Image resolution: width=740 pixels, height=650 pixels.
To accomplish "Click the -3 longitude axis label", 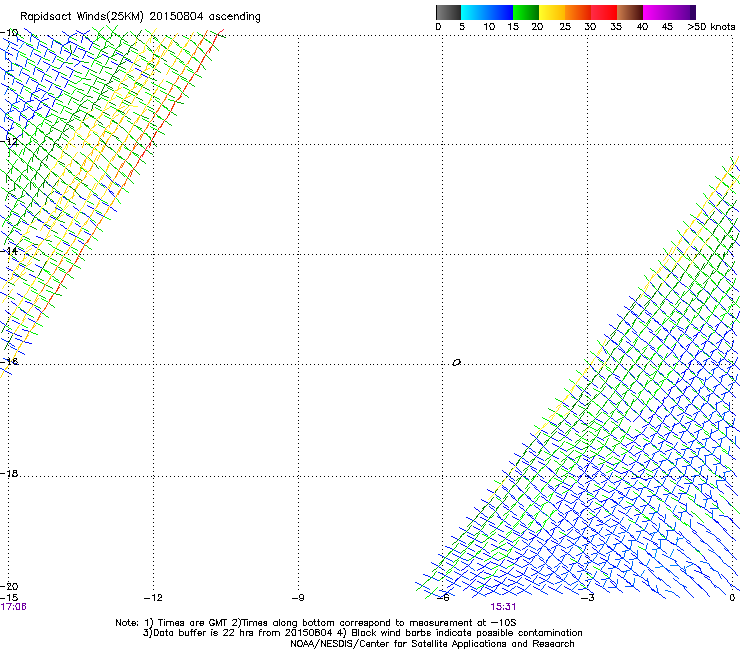I will click(587, 598).
